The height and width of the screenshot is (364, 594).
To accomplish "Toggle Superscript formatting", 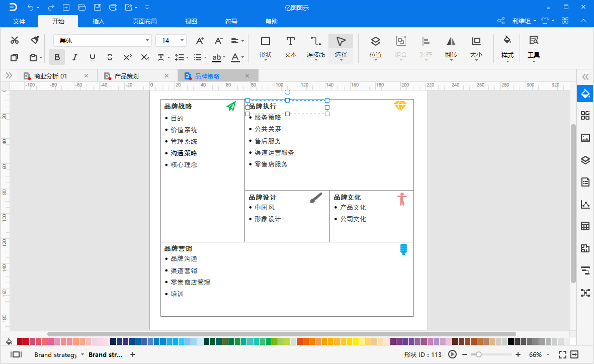I will coord(128,57).
